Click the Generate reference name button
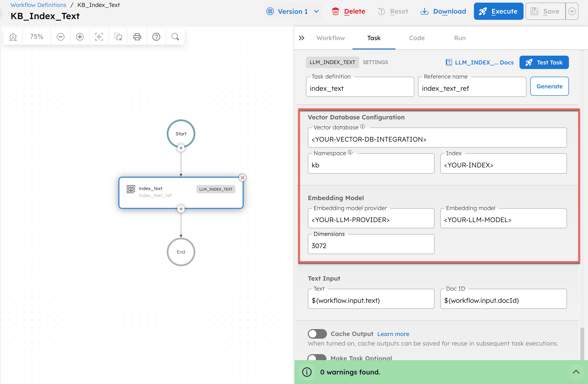This screenshot has height=384, width=588. 549,86
